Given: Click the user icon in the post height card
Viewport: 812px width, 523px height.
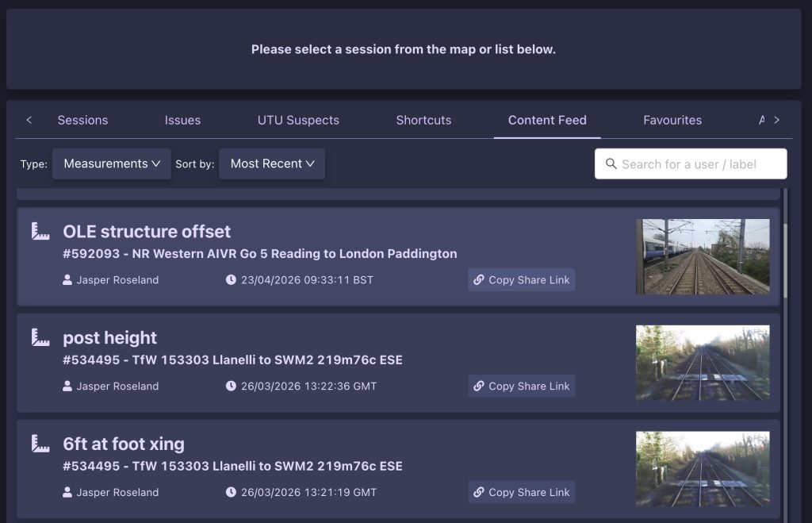Looking at the screenshot, I should tap(67, 386).
